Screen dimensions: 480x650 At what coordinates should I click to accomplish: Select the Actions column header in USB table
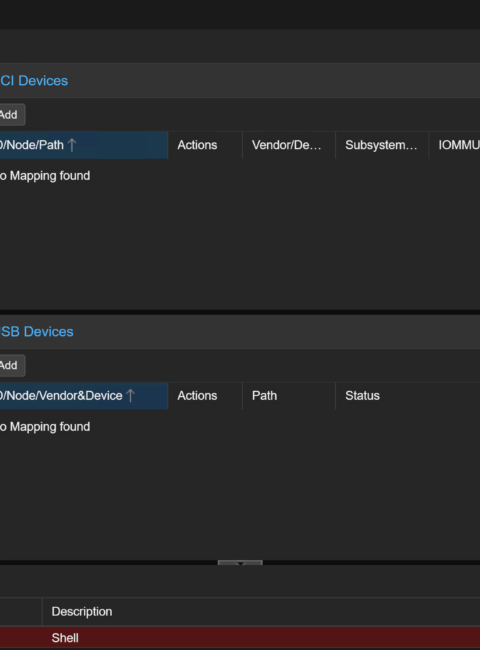point(205,395)
